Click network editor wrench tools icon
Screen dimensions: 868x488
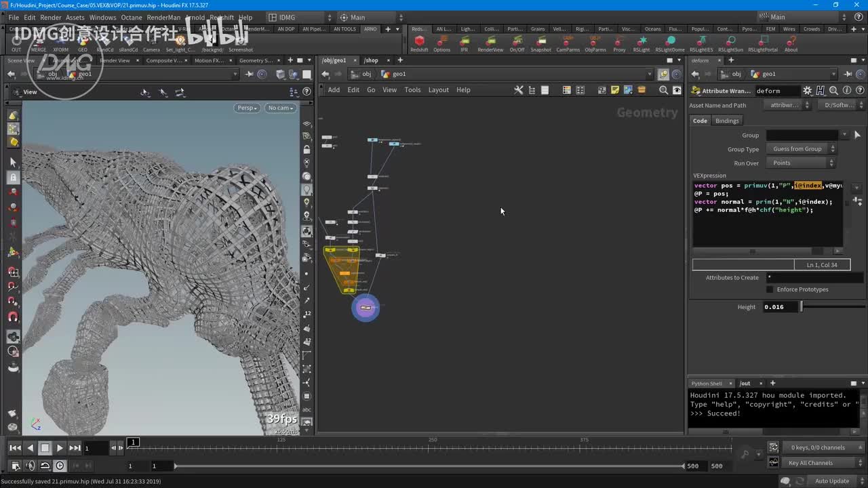[519, 90]
